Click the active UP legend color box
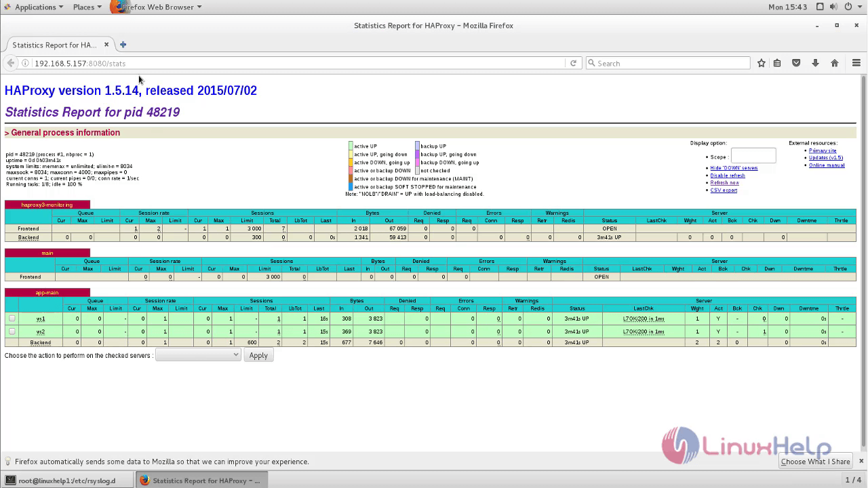Image resolution: width=868 pixels, height=488 pixels. coord(351,146)
